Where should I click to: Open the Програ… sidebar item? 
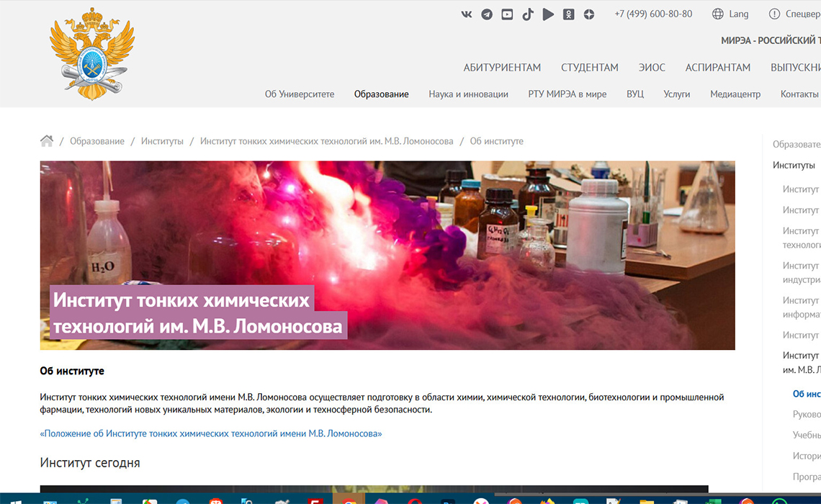[807, 477]
